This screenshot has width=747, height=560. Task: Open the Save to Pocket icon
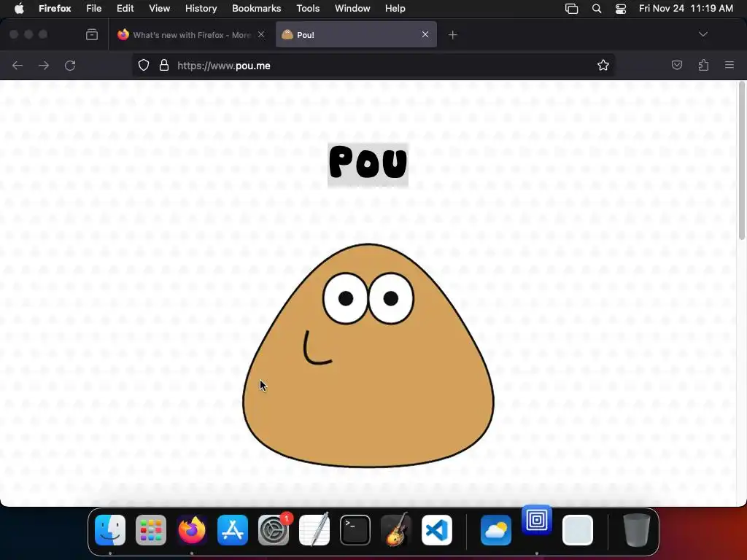pyautogui.click(x=676, y=65)
